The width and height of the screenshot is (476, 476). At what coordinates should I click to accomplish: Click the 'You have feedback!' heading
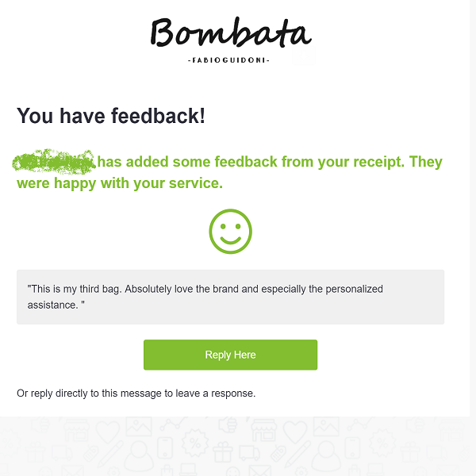(x=111, y=116)
